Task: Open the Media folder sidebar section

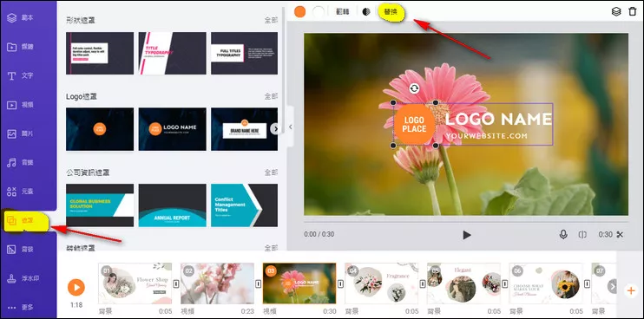Action: tap(21, 47)
